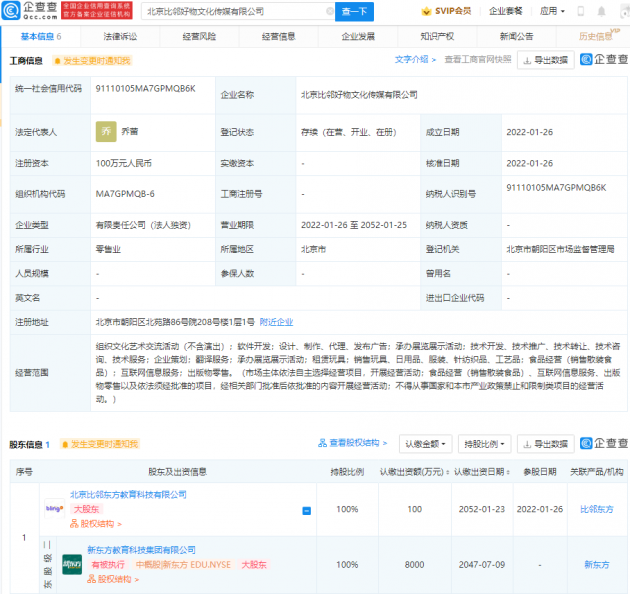This screenshot has height=594, width=630.
Task: Click 导出数据 button in 股东信息 section
Action: point(546,444)
